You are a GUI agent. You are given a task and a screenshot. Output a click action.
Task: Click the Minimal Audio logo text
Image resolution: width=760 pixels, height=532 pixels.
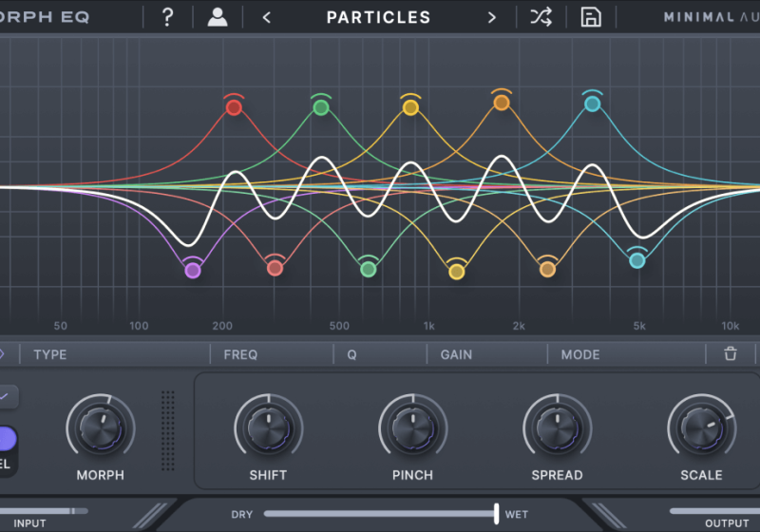click(712, 17)
